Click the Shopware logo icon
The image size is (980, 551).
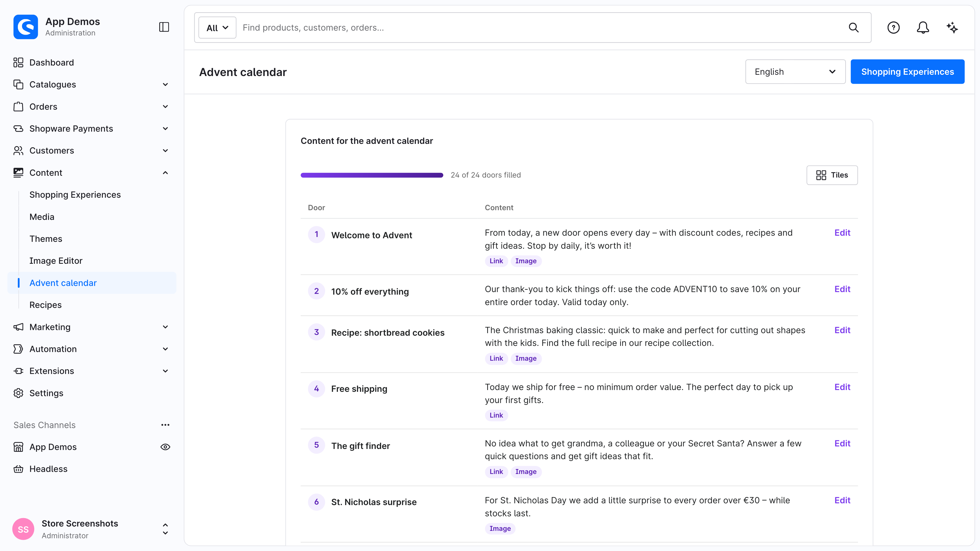(26, 27)
